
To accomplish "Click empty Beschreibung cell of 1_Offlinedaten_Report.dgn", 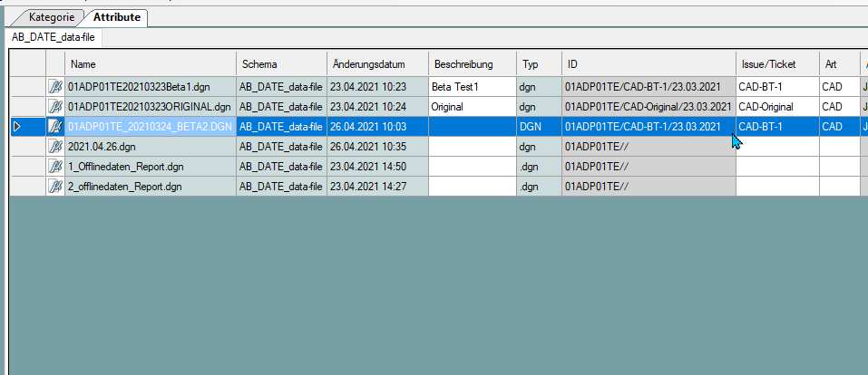I will (473, 167).
